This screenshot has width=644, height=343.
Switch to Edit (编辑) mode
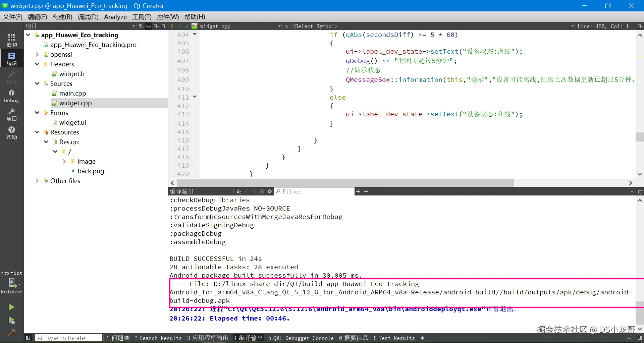click(x=11, y=59)
